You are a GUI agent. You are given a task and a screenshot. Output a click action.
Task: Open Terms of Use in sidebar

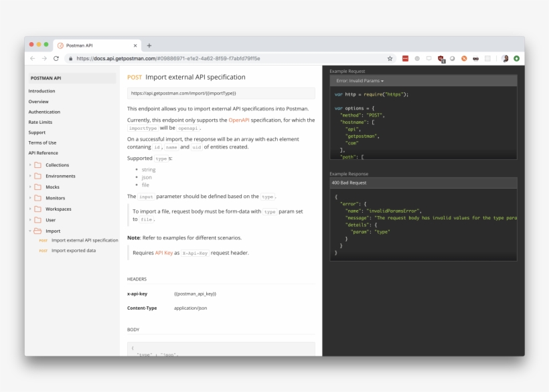point(42,142)
